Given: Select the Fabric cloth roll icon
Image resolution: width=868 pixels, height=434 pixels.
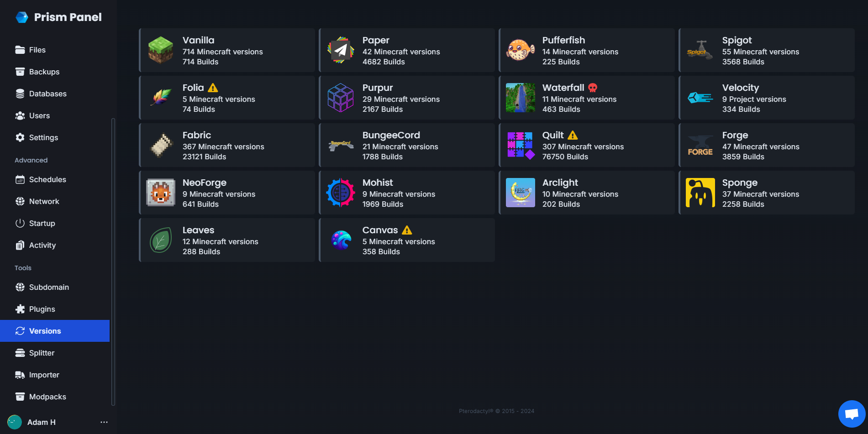Looking at the screenshot, I should [x=161, y=145].
